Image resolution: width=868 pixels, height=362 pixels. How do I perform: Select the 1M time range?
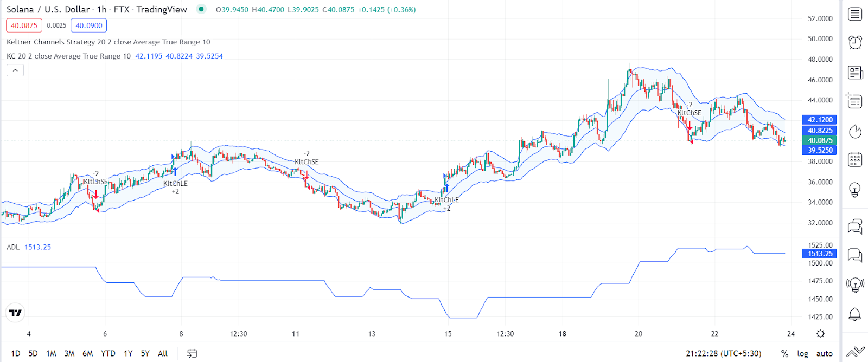click(x=51, y=353)
